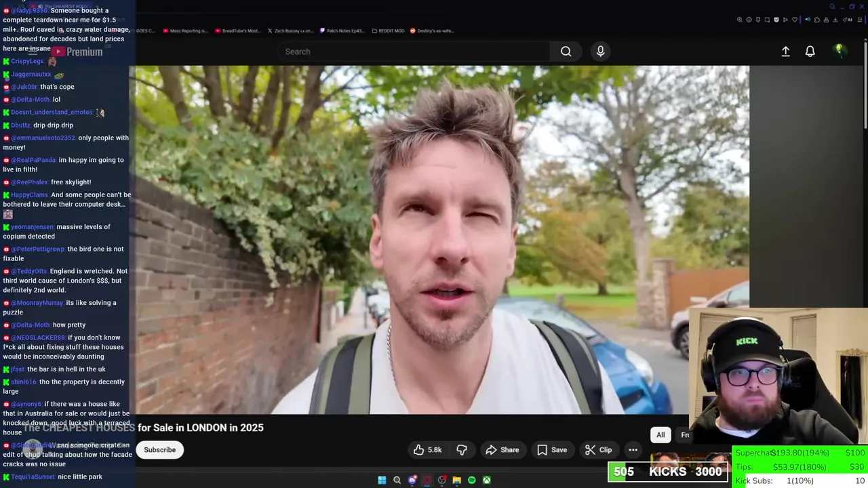Image resolution: width=868 pixels, height=488 pixels.
Task: Open the YouTube notifications bell
Action: click(x=810, y=52)
